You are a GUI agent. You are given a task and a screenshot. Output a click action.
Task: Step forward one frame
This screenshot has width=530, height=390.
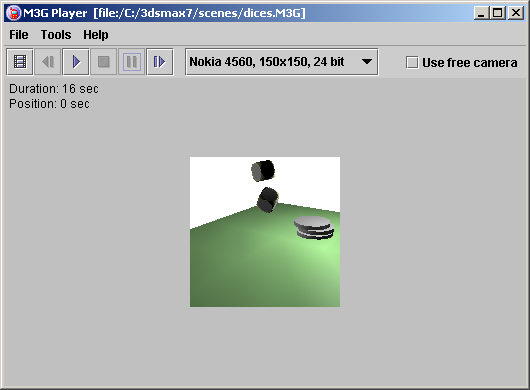160,62
